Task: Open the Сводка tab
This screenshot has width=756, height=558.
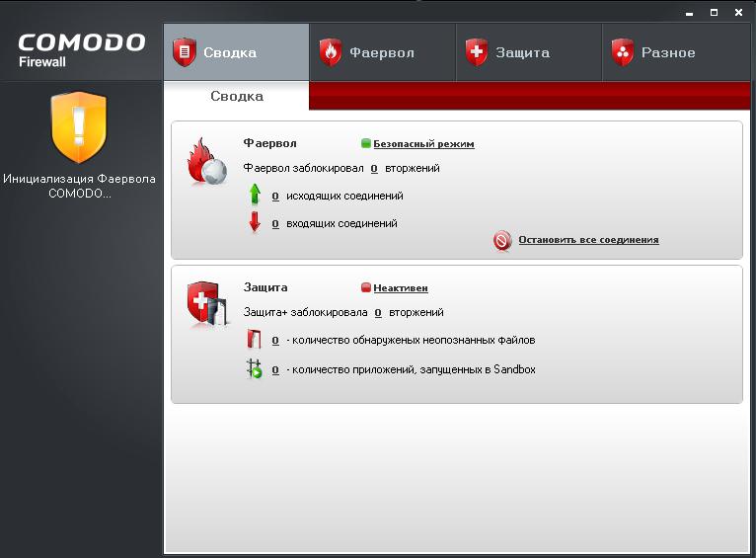Action: tap(236, 52)
